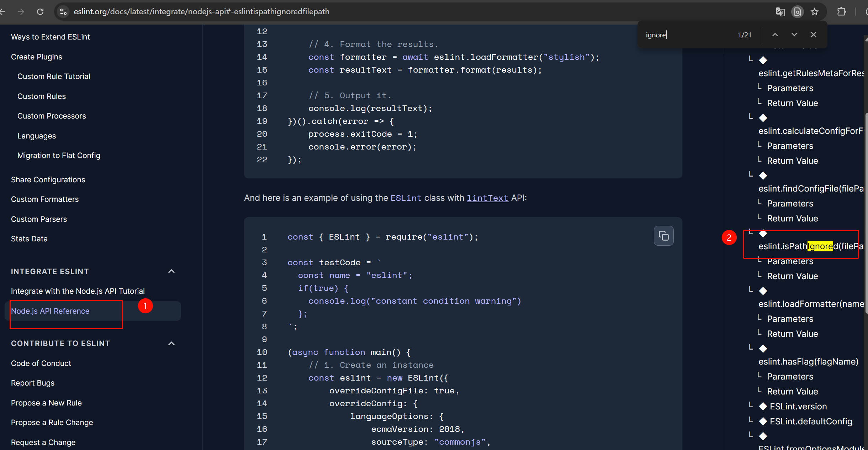The image size is (868, 450).
Task: Go to previous find match arrow
Action: pyautogui.click(x=775, y=35)
